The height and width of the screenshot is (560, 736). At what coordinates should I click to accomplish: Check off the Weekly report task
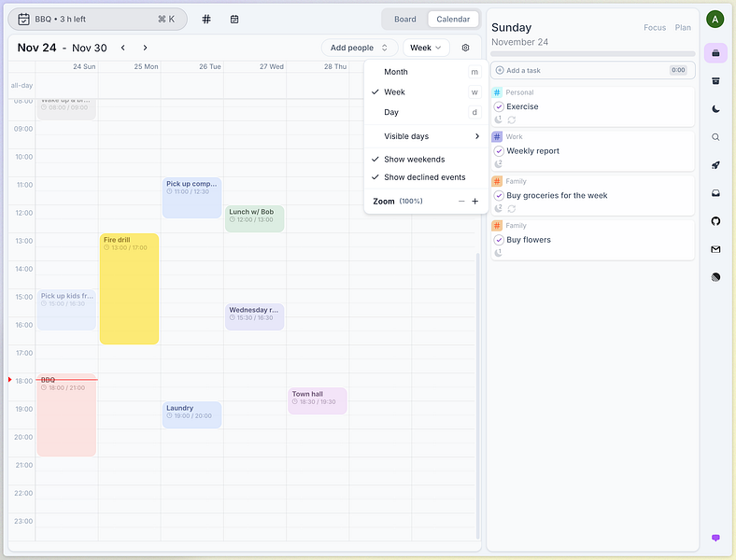[499, 151]
